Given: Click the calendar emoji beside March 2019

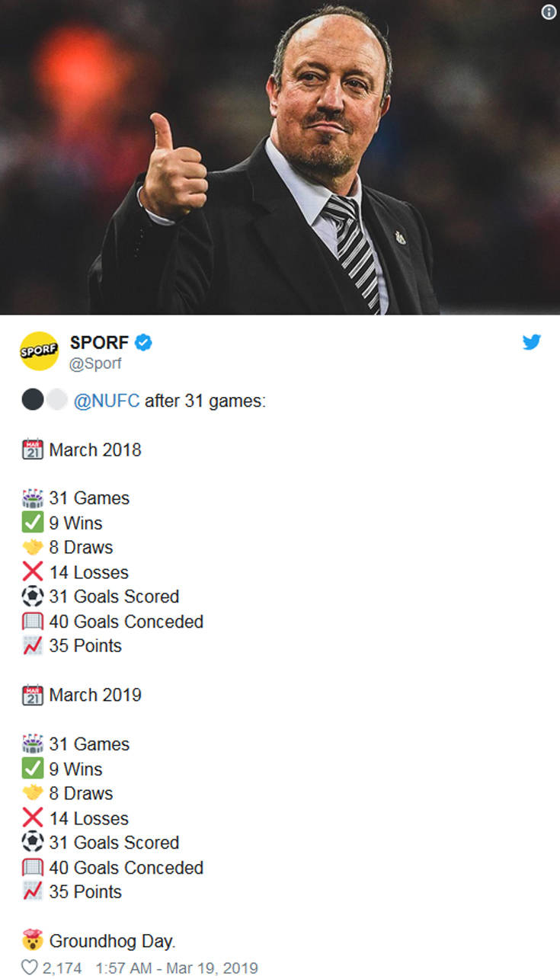Looking at the screenshot, I should click(32, 695).
